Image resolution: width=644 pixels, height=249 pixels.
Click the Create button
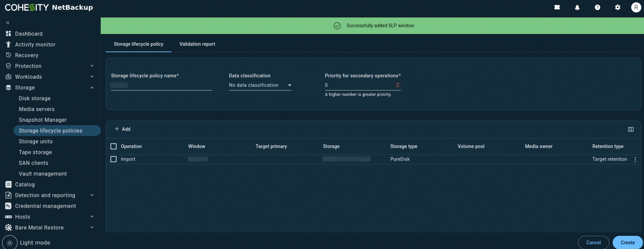[628, 242]
